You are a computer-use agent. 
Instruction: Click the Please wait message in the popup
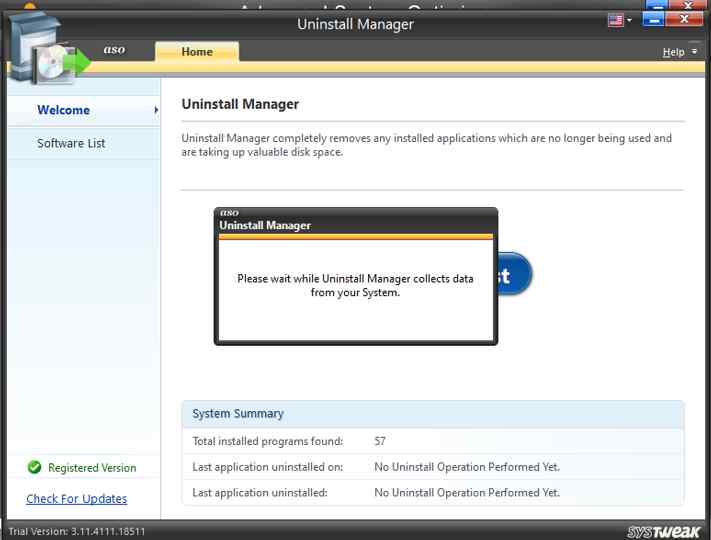click(356, 285)
